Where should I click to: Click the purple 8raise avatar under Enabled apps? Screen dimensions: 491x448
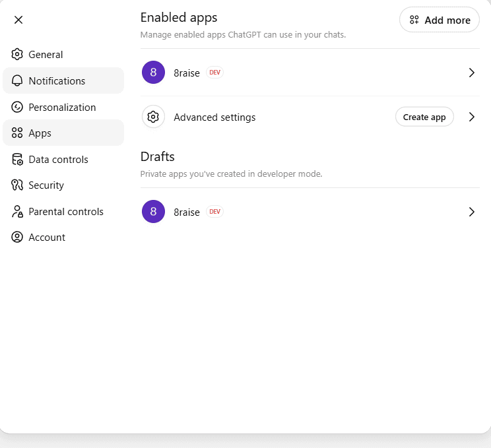click(153, 73)
